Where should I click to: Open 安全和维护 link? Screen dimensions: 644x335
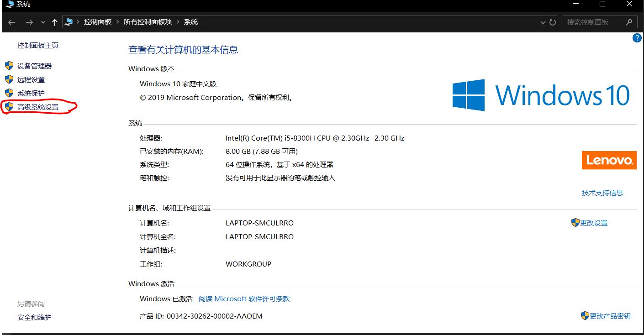(x=34, y=317)
